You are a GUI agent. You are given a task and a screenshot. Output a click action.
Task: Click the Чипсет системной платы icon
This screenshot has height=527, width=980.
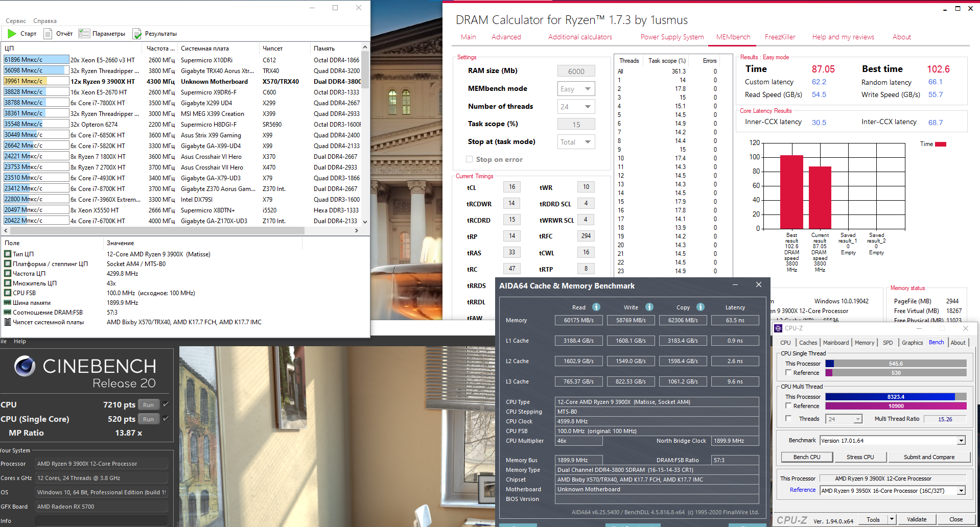pos(8,322)
